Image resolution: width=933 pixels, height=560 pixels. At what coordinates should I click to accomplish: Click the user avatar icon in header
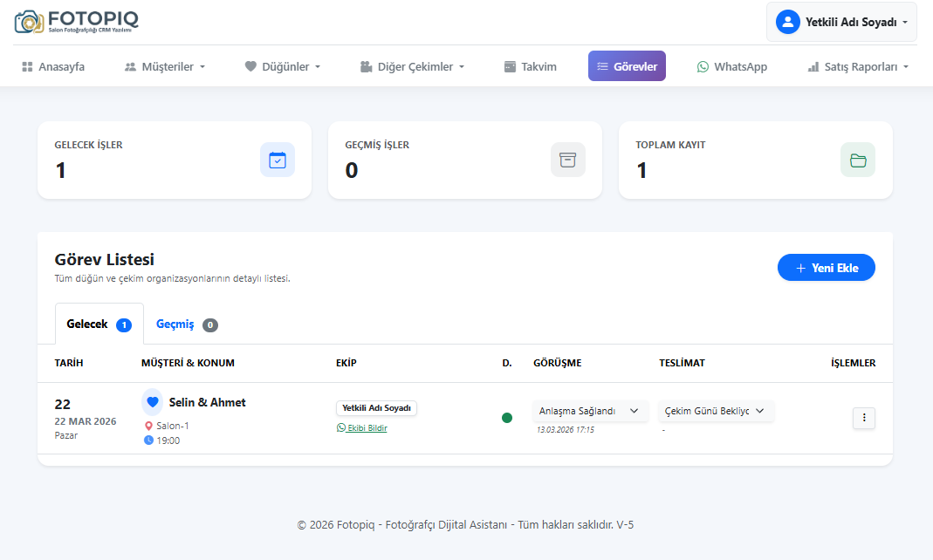[788, 22]
